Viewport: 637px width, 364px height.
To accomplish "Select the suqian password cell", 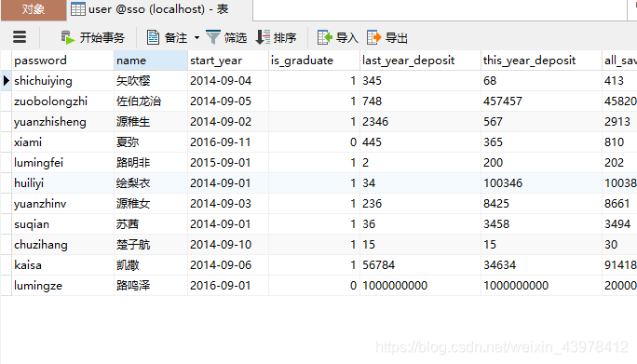I will tap(63, 224).
